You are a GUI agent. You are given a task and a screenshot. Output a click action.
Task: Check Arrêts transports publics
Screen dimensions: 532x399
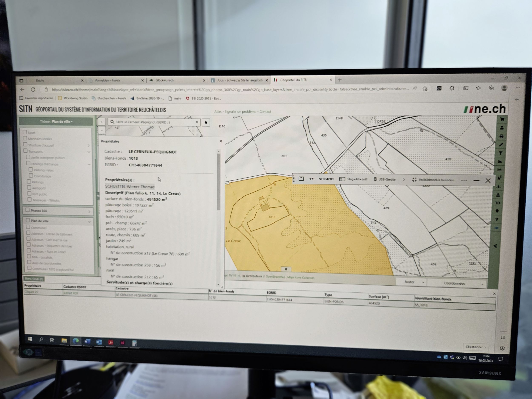click(x=28, y=157)
